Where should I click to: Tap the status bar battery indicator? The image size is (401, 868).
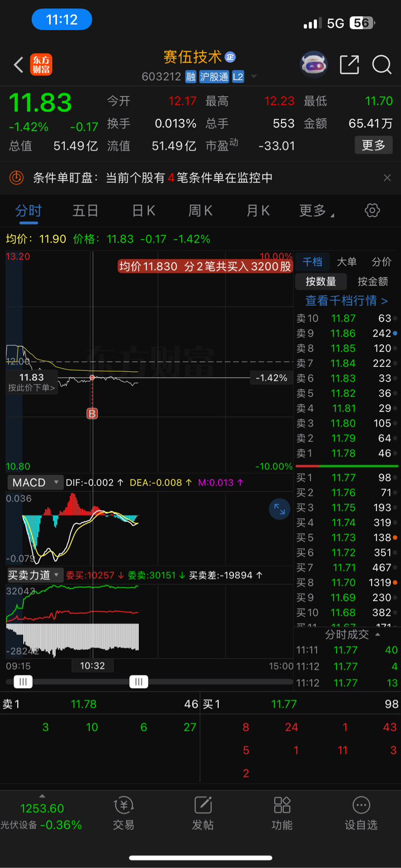[x=362, y=23]
